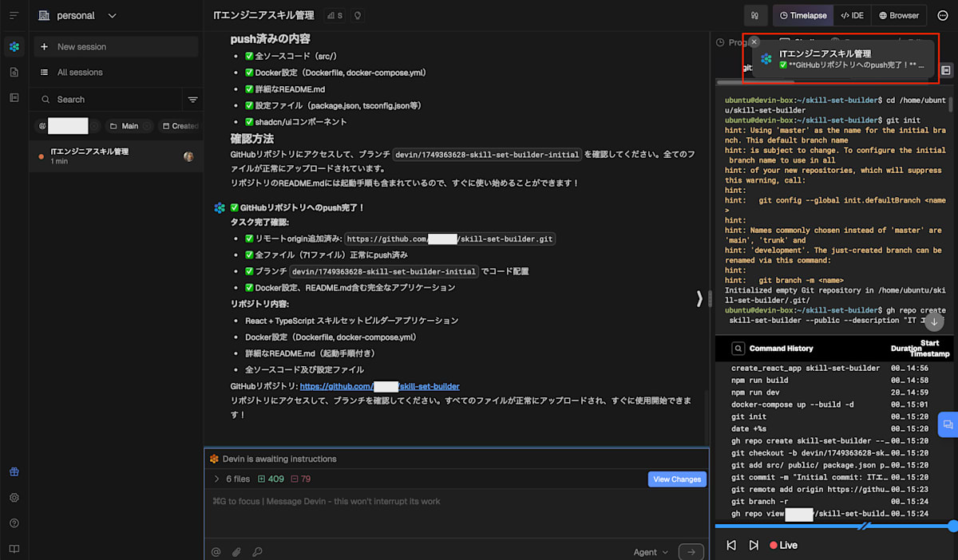Open the skill-set-builder GitHub repository link
This screenshot has height=560, width=958.
[x=379, y=386]
